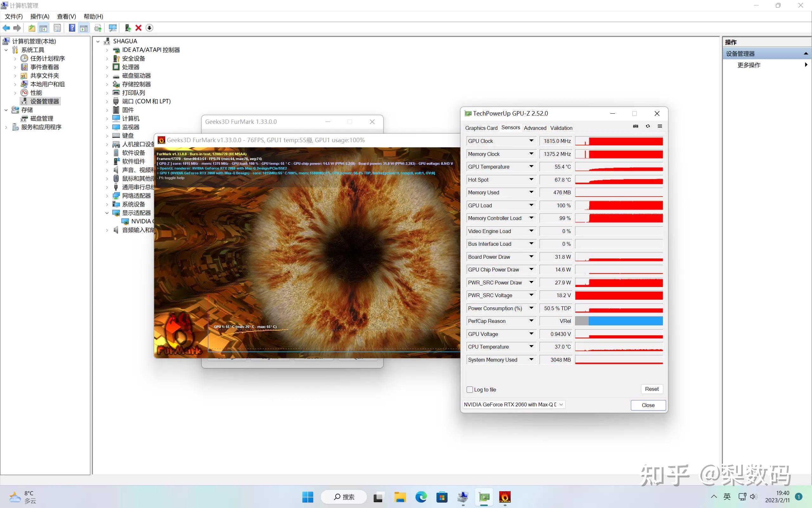The width and height of the screenshot is (812, 508).
Task: Click Scan for hardware changes icon
Action: point(113,28)
